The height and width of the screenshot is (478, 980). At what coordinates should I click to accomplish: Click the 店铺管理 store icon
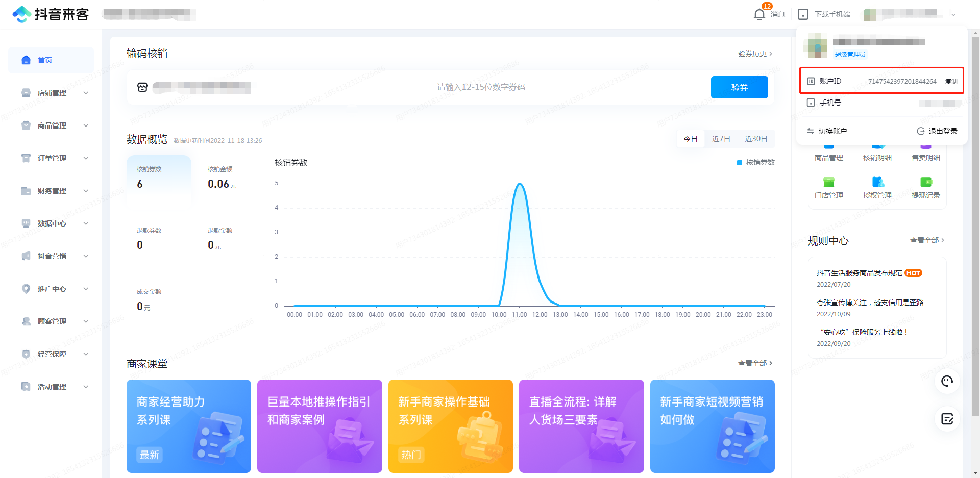coord(26,93)
